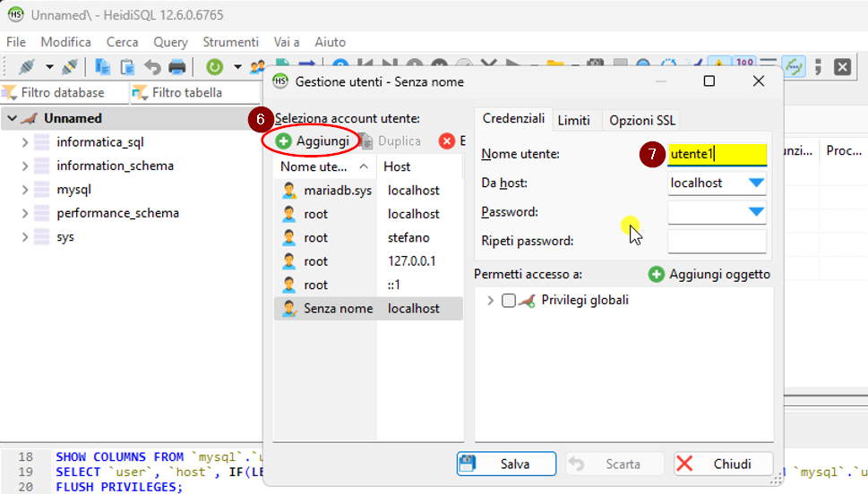This screenshot has height=494, width=868.
Task: Maximize the Gestione utenti dialog
Action: coord(709,81)
